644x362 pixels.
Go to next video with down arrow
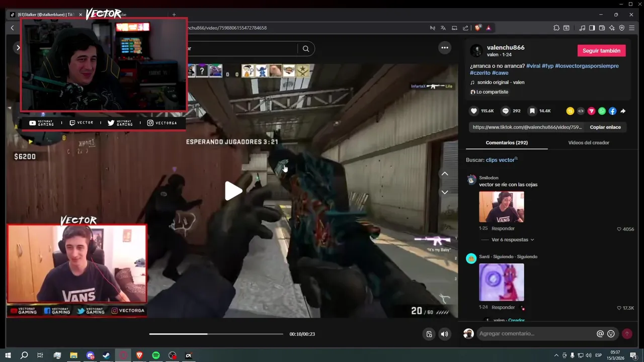(445, 192)
